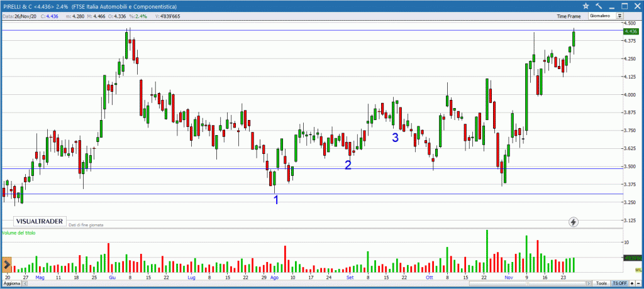The height and width of the screenshot is (289, 644).
Task: Click the 3.500 price axis label
Action: (629, 166)
